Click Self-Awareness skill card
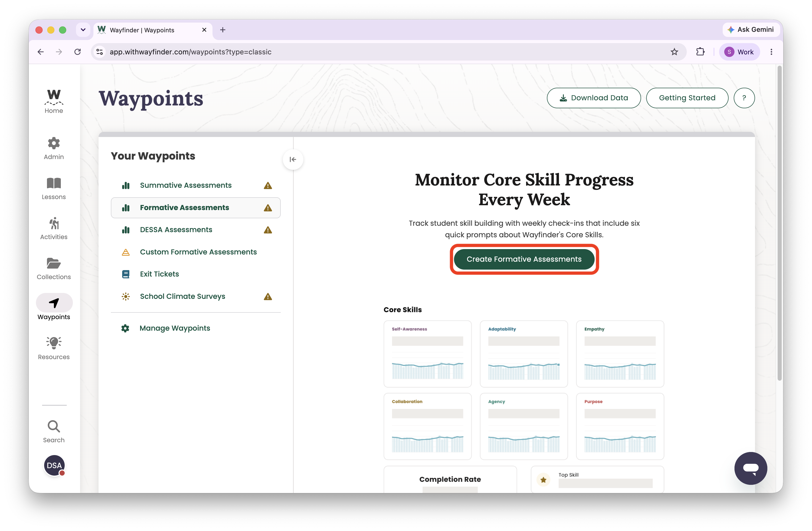 (428, 354)
